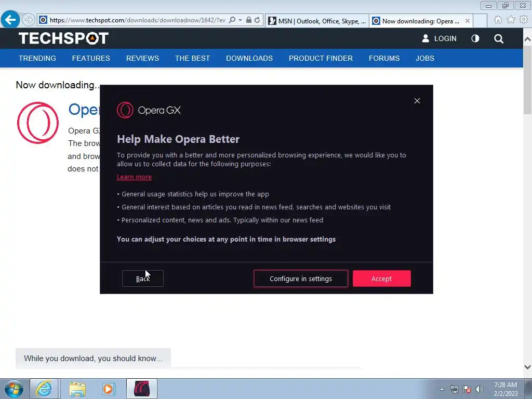Click the Action Center flag icon
This screenshot has height=399, width=532.
[467, 389]
